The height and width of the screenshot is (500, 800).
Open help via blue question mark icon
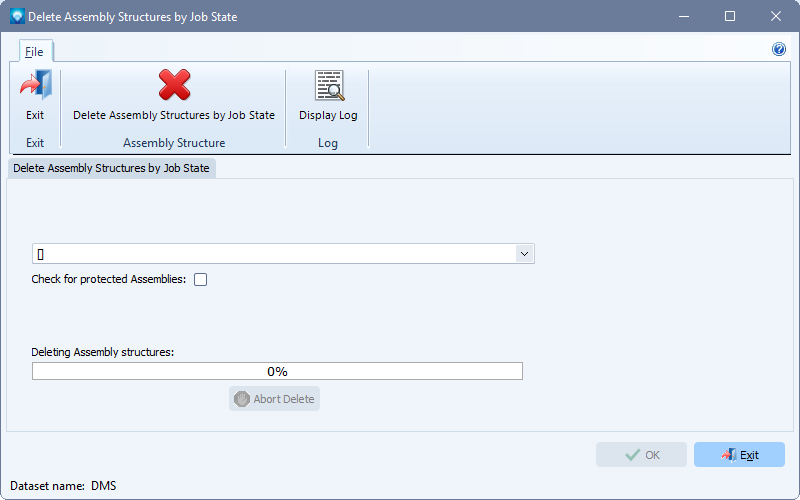[x=779, y=49]
